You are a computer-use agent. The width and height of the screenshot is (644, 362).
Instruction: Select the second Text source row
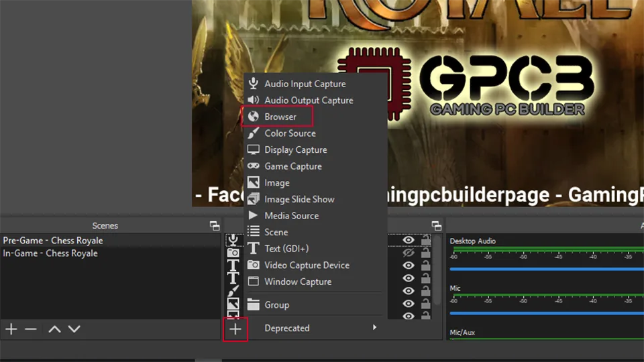point(233,278)
